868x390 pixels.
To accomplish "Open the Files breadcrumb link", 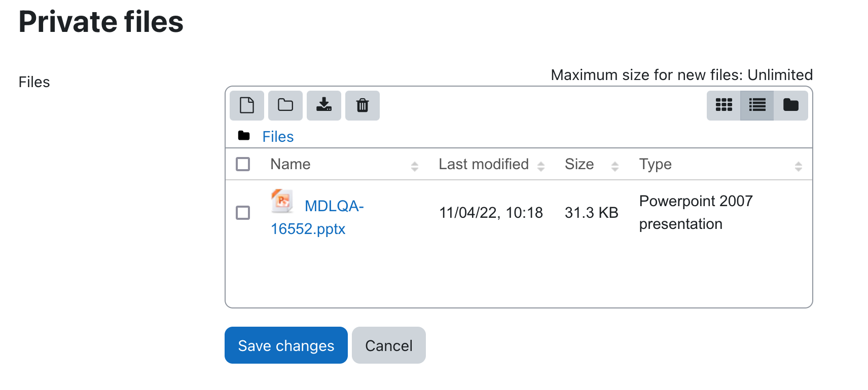I will (278, 137).
